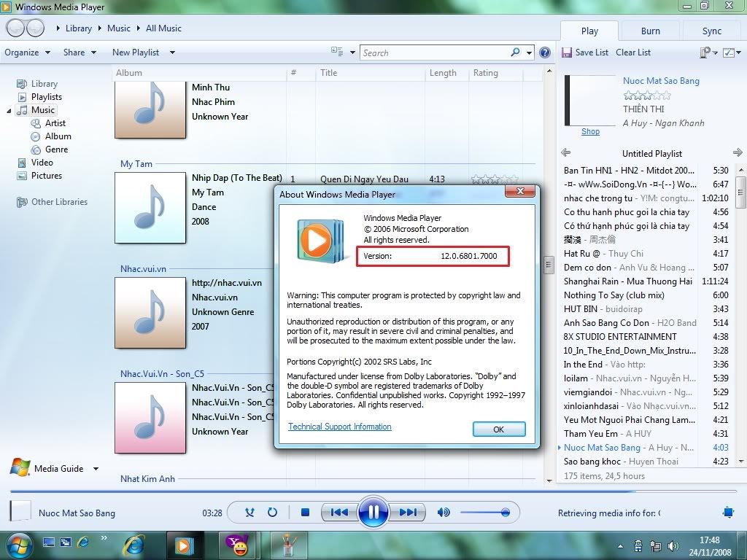
Task: Click the Nhac.vui.vn album art thumbnail
Action: point(150,313)
